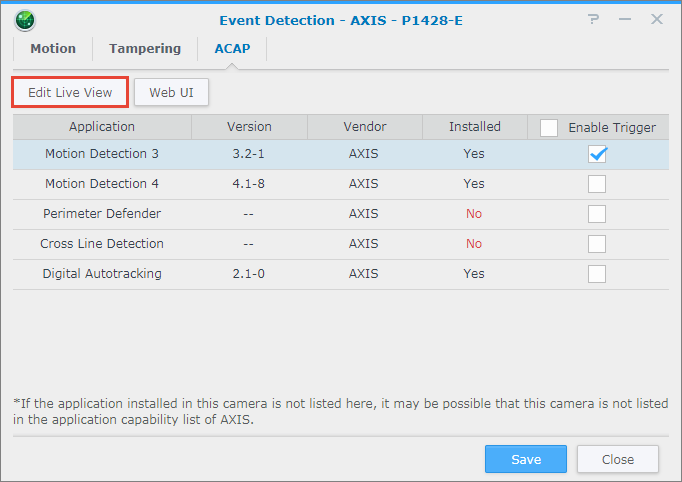Sort by the Application column header
Viewport: 682px width, 482px height.
pos(102,127)
